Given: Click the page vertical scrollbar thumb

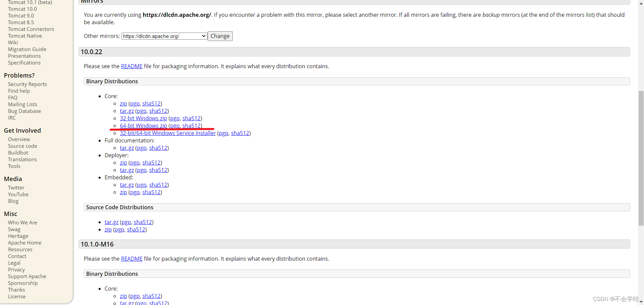Looking at the screenshot, I should pos(641,158).
